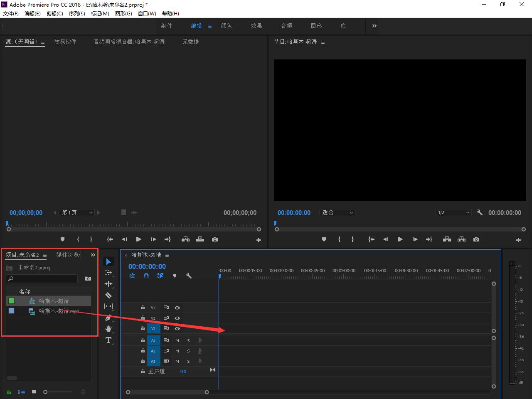The image size is (532, 399).
Task: Select the Track Select Forward tool
Action: (108, 273)
